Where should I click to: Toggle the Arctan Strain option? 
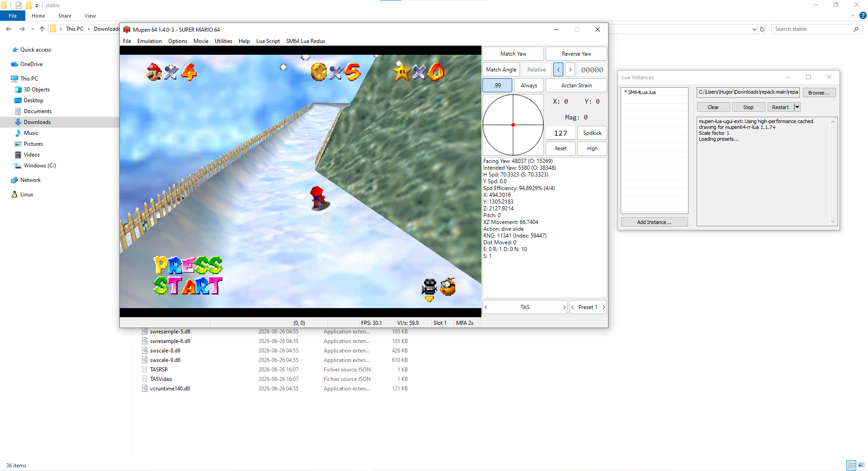click(x=576, y=86)
